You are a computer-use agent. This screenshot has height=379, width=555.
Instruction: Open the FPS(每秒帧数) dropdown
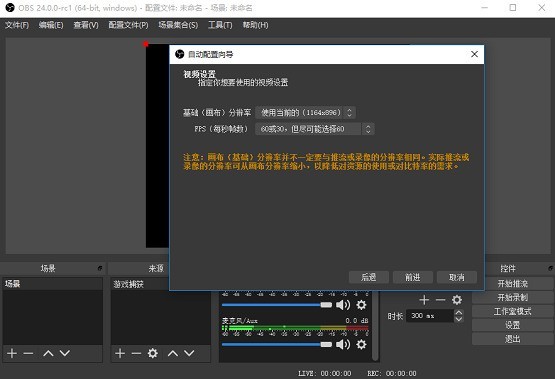(x=315, y=129)
